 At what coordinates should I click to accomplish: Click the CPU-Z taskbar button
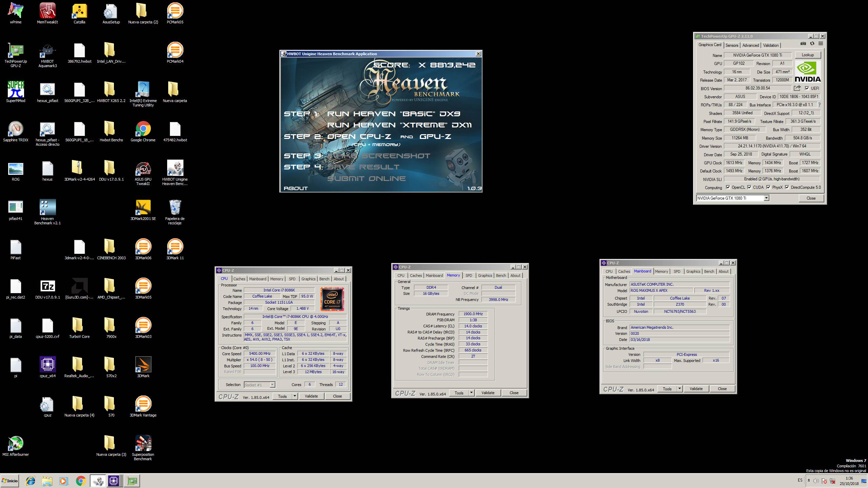click(x=114, y=481)
